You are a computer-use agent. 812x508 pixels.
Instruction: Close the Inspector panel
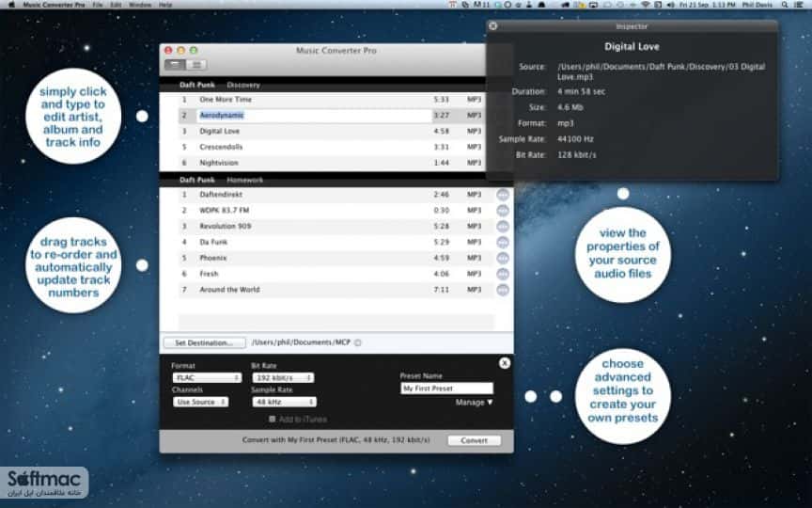tap(493, 26)
